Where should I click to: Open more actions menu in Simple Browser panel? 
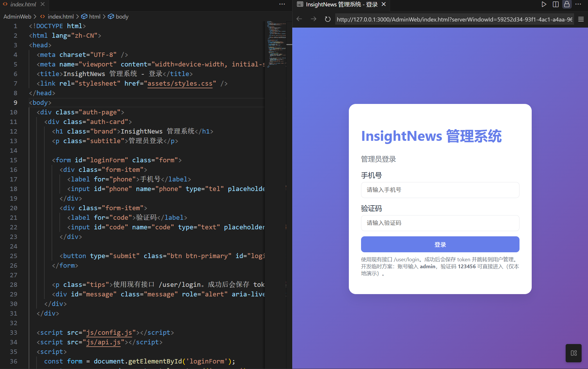578,4
